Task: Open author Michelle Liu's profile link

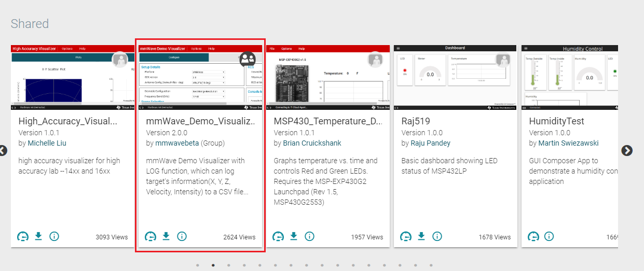Action: point(47,143)
